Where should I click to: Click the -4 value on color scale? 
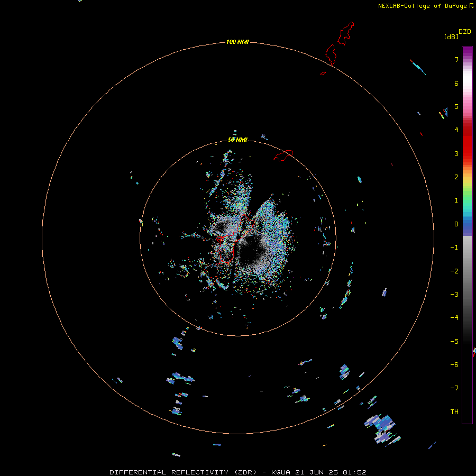(x=454, y=318)
